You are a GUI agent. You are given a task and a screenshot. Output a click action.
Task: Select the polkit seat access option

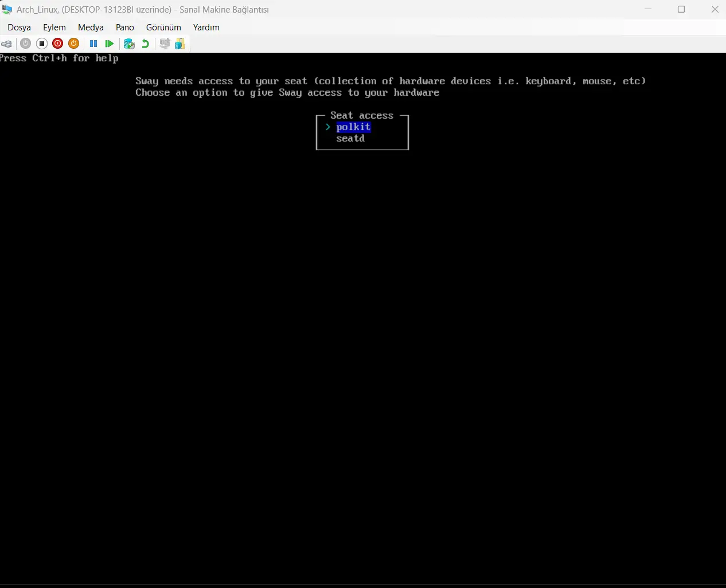click(x=353, y=127)
